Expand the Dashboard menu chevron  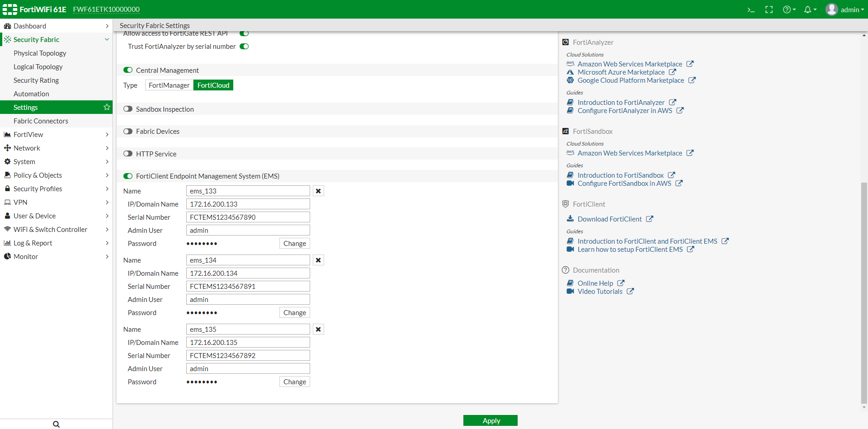click(107, 26)
